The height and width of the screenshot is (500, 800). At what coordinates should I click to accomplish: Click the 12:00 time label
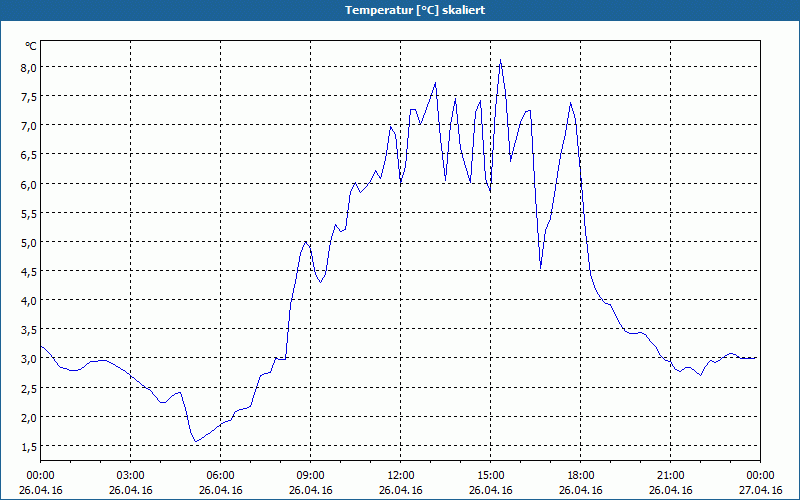click(401, 476)
